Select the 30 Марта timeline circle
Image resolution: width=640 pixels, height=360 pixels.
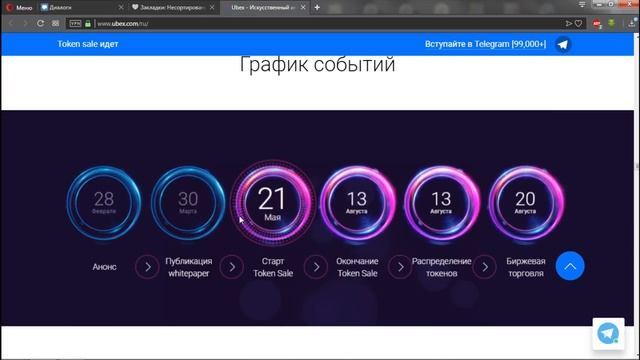click(188, 203)
